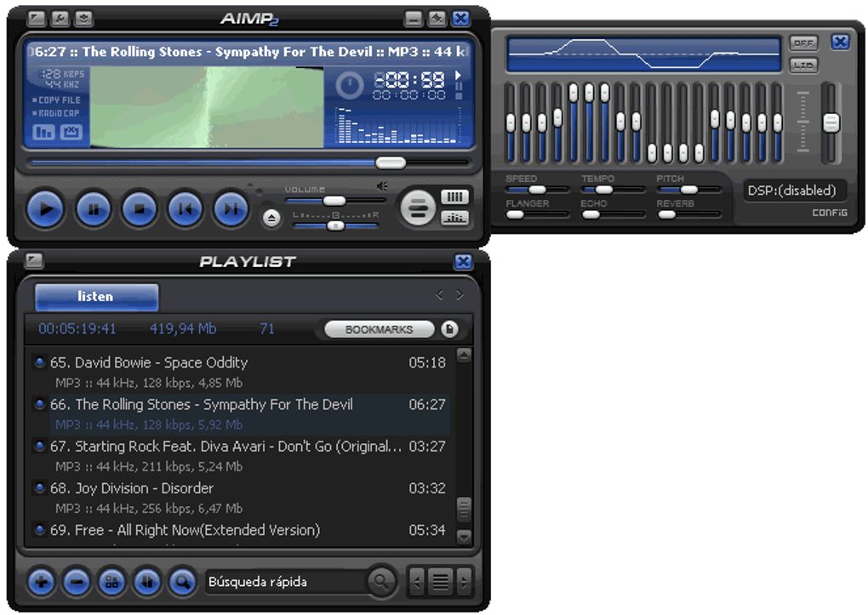This screenshot has height=615, width=868.
Task: Select track 66 Sympathy For The Devil
Action: pos(240,414)
